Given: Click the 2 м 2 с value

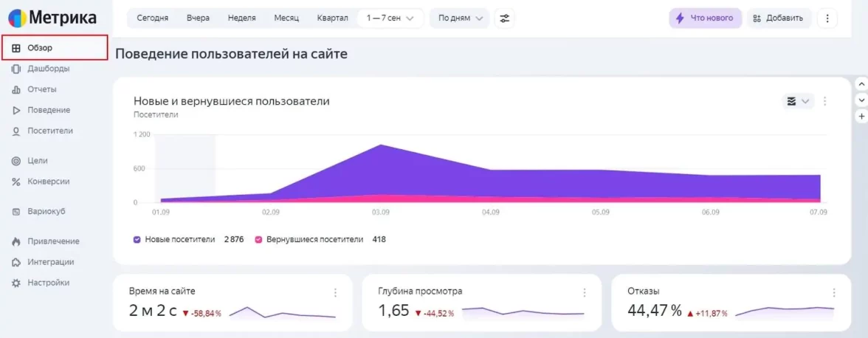Looking at the screenshot, I should [x=153, y=311].
